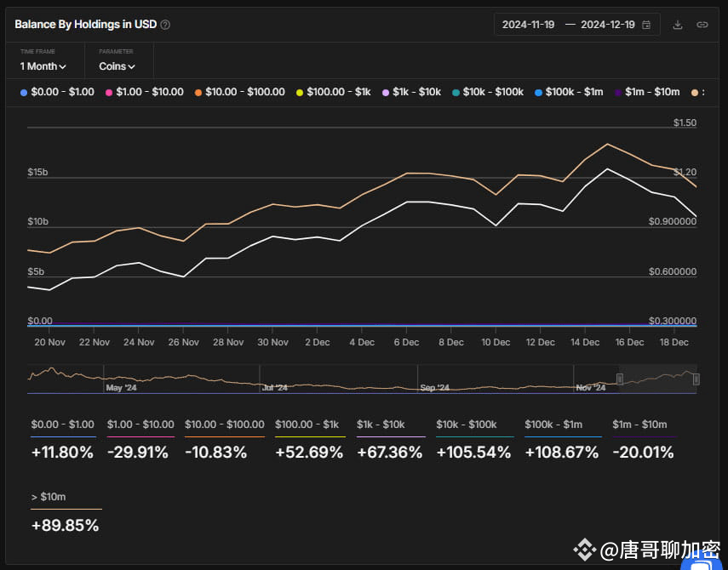Viewport: 728px width, 570px height.
Task: Select the -29.91% stat for $1.00 - $10.00
Action: click(138, 453)
